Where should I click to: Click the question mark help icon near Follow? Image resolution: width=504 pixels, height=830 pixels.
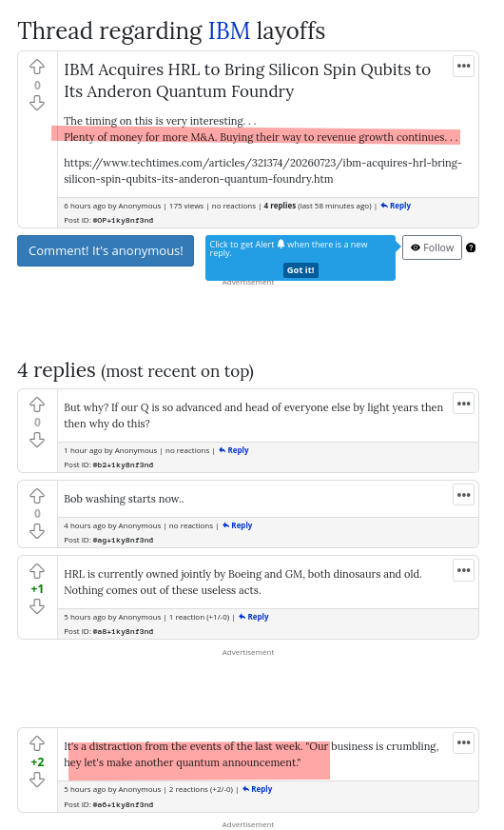471,247
